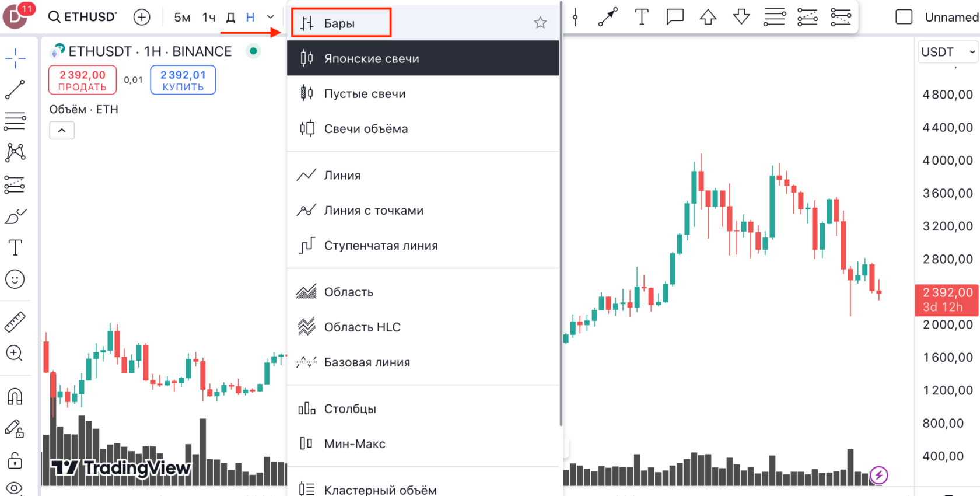Open the emoji icons tool
The height and width of the screenshot is (496, 980).
[x=15, y=280]
